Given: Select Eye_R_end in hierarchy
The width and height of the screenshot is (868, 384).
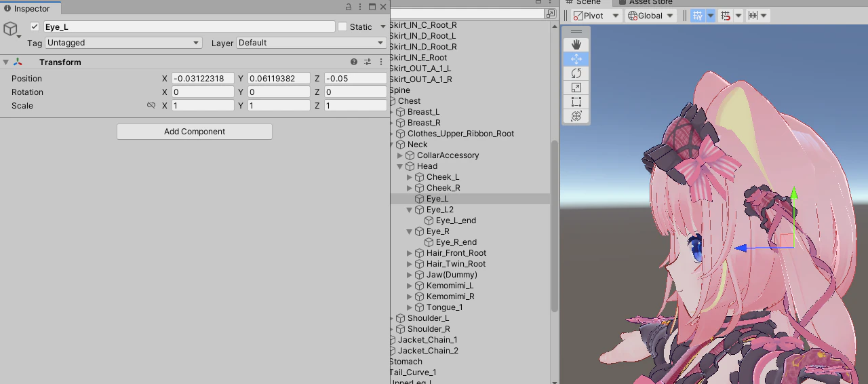Looking at the screenshot, I should click(x=456, y=242).
